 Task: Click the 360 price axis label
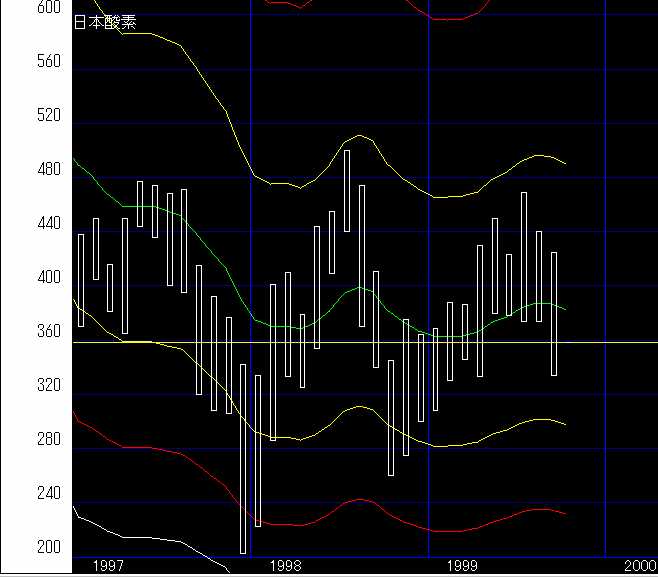(x=48, y=332)
